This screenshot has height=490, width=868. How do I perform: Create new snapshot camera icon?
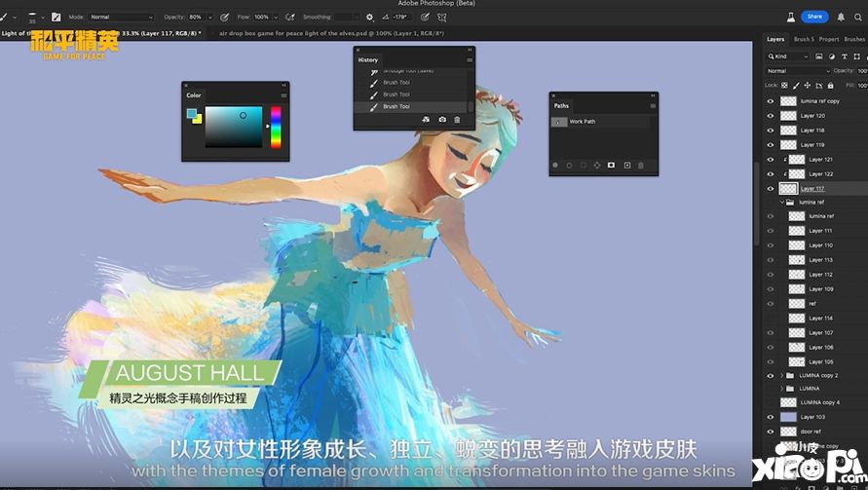click(442, 120)
